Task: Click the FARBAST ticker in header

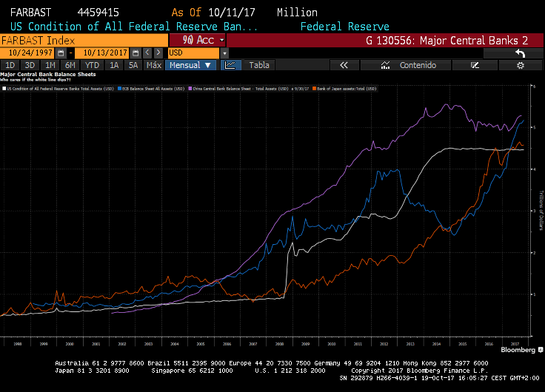Action: [30, 13]
